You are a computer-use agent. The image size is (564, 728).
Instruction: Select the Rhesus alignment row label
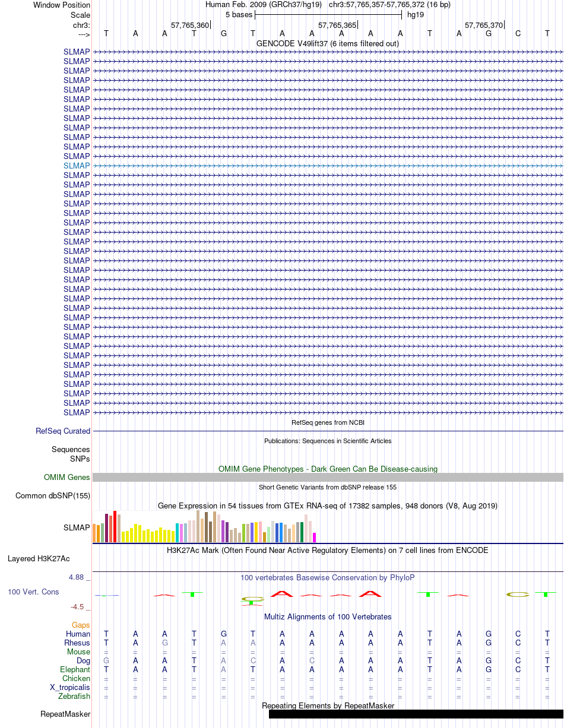(x=77, y=643)
